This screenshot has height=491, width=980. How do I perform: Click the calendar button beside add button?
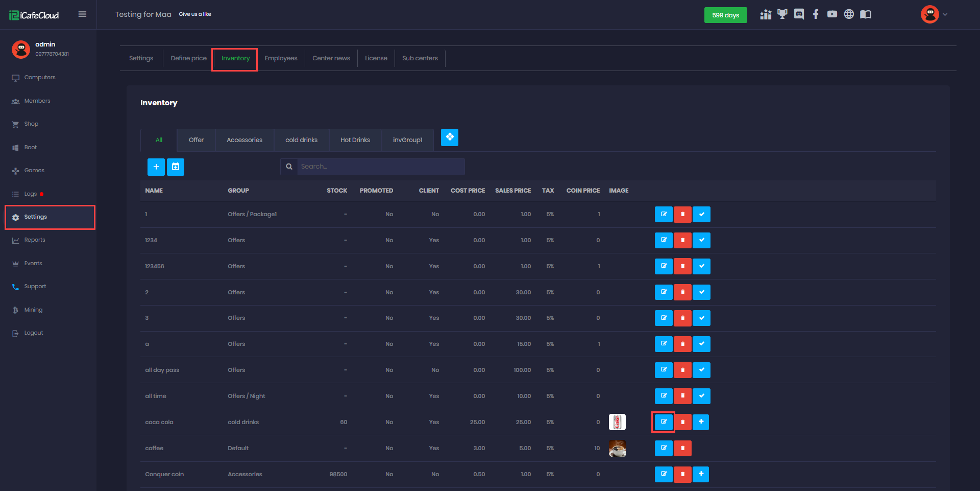176,167
